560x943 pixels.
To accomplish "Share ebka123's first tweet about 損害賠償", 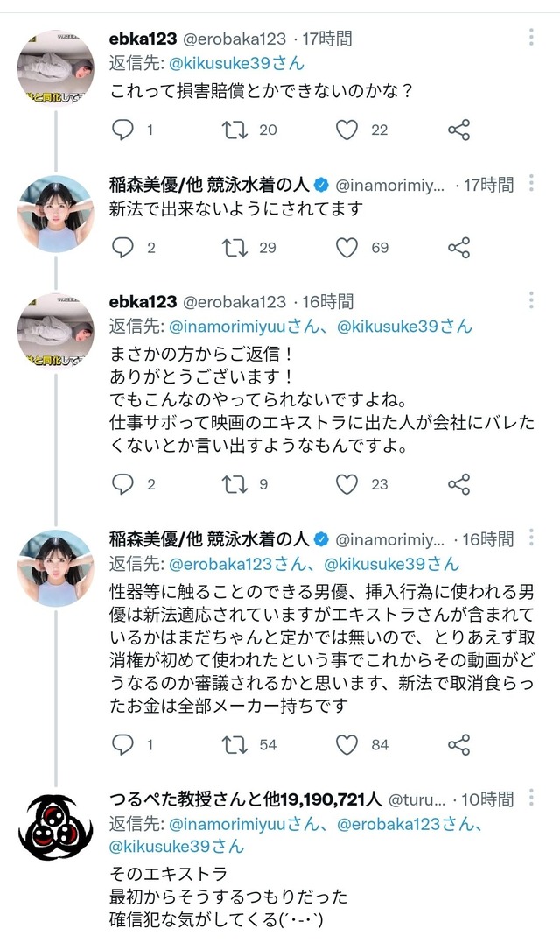I will 458,130.
